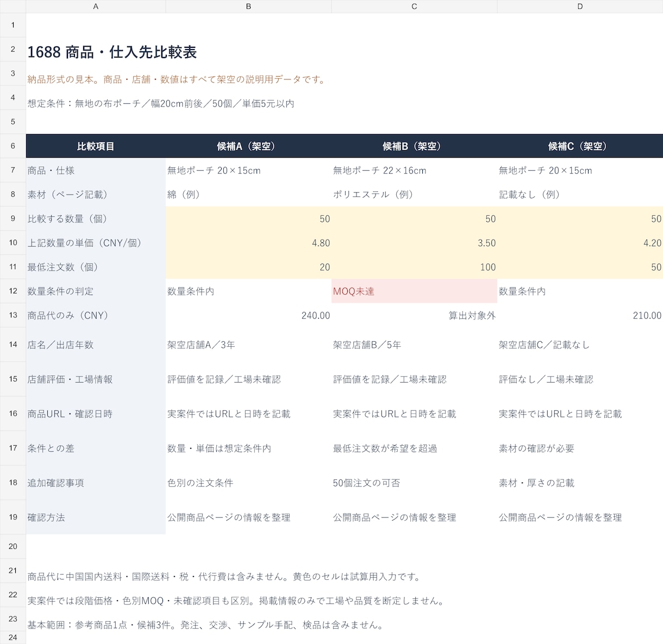Click unit price cell '4.80'
The image size is (663, 644).
[x=248, y=242]
